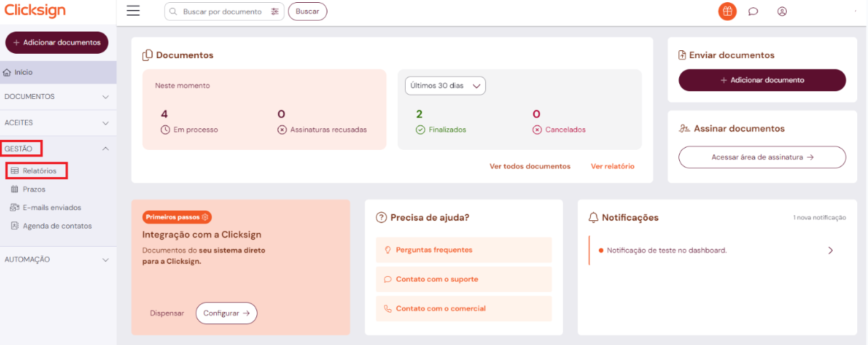Click the Clicksign logo
868x345 pixels.
point(35,11)
